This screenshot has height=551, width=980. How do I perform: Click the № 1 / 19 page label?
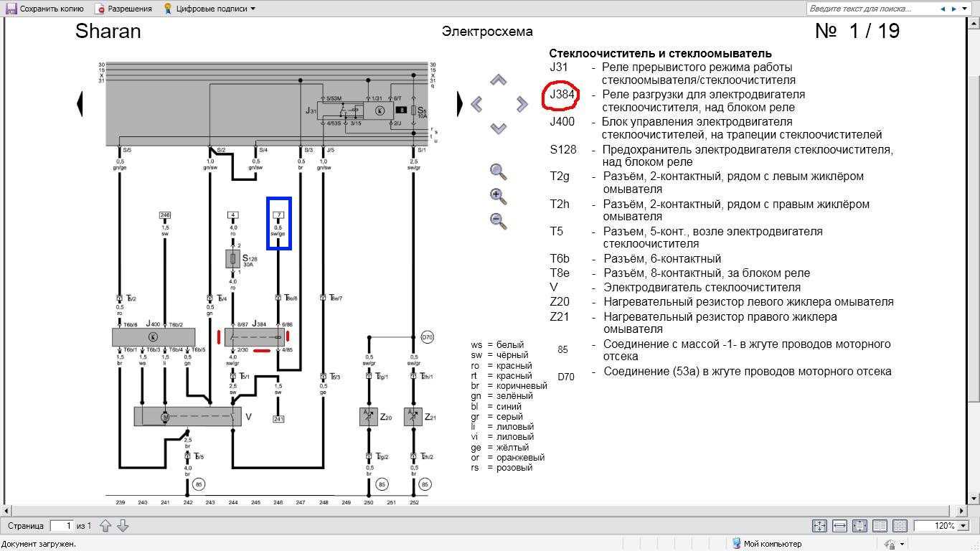point(857,31)
